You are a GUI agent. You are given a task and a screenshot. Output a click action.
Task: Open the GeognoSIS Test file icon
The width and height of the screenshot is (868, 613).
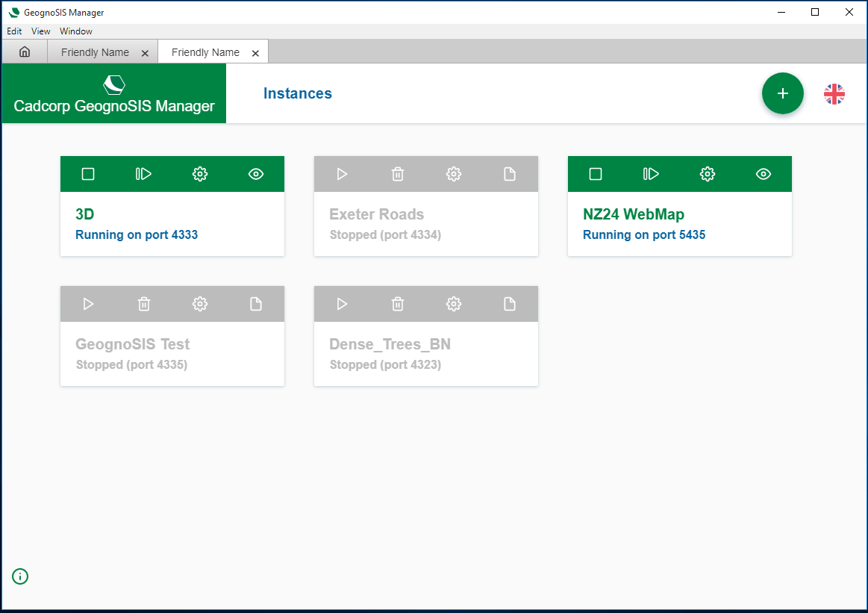pyautogui.click(x=256, y=304)
